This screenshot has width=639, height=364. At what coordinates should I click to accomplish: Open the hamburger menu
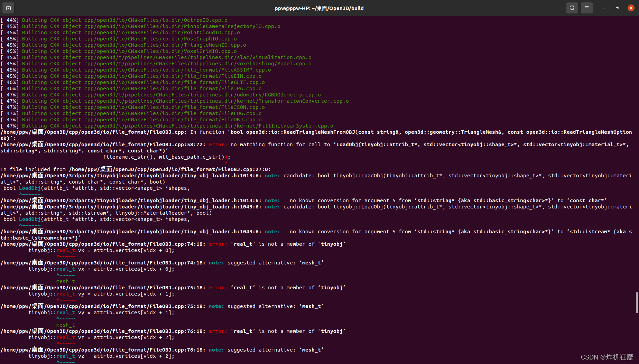point(587,8)
